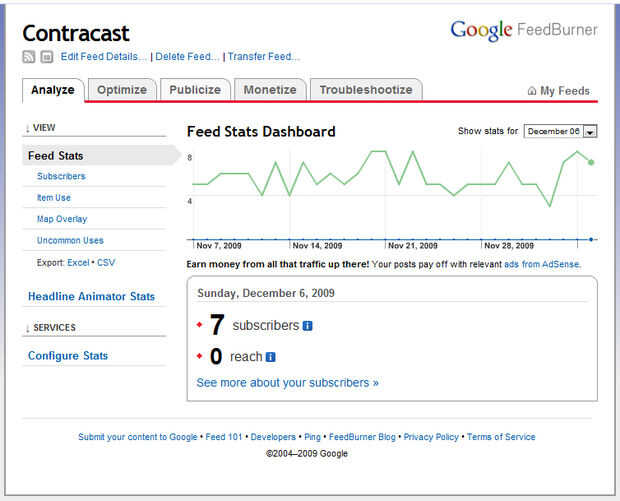The image size is (620, 501).
Task: Click the subscribers info icon
Action: [308, 326]
